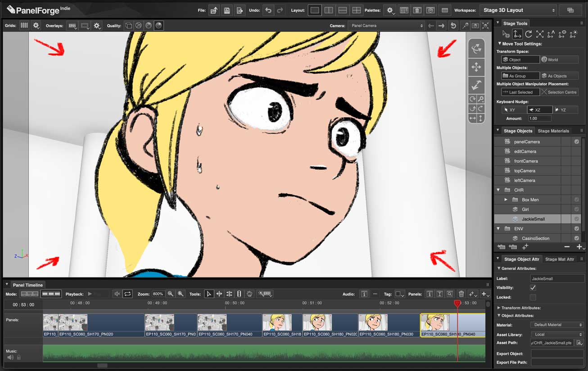This screenshot has width=588, height=371.
Task: Select the Stage Tools tab
Action: click(515, 23)
